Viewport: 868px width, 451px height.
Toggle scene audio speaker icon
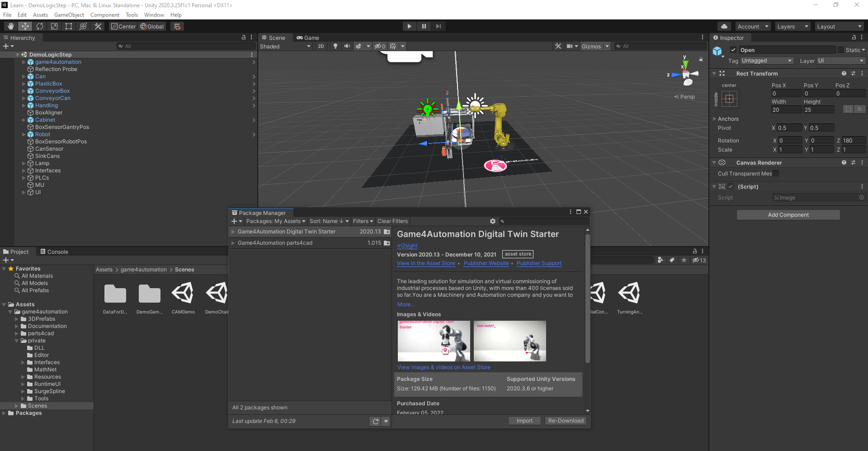click(347, 46)
